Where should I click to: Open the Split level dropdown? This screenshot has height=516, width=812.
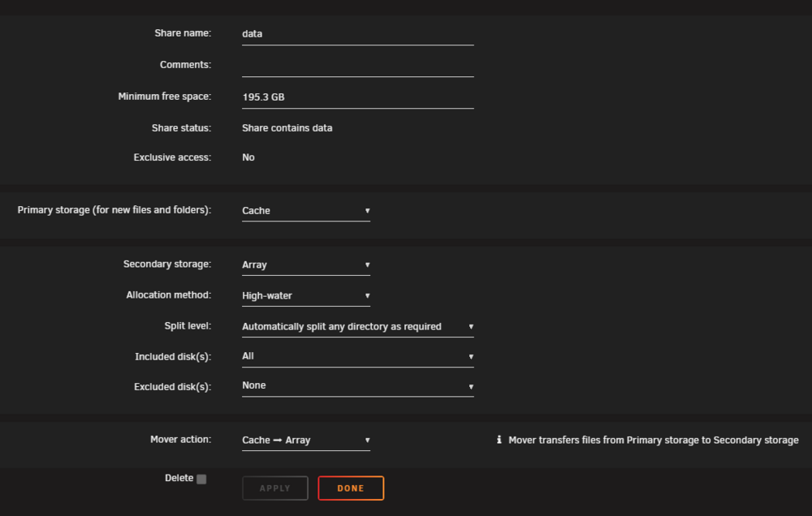(x=357, y=327)
